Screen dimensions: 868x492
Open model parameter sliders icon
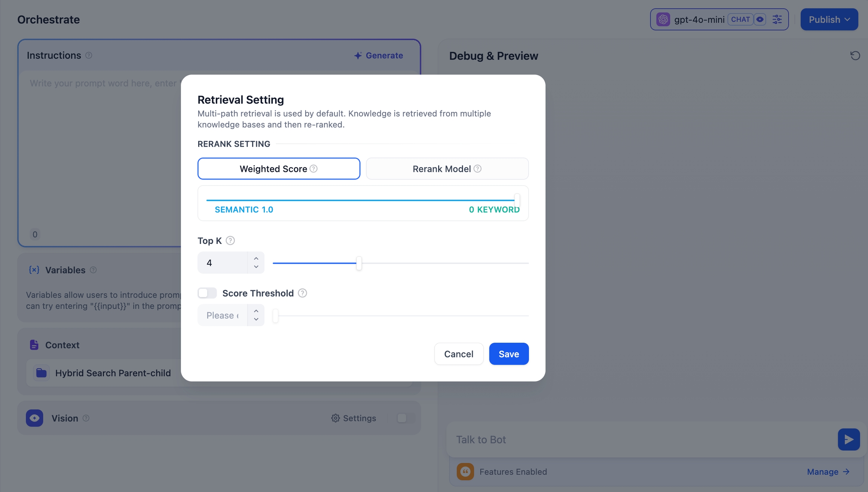pos(777,20)
